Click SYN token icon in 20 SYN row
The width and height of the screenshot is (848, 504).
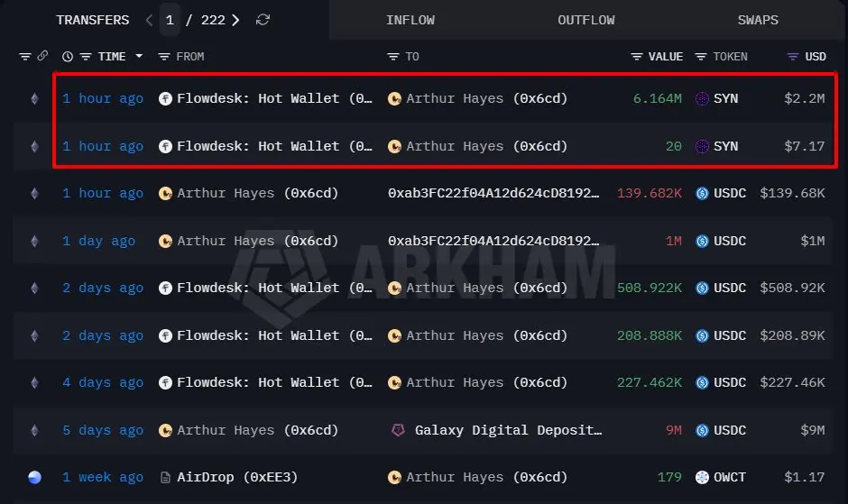702,146
